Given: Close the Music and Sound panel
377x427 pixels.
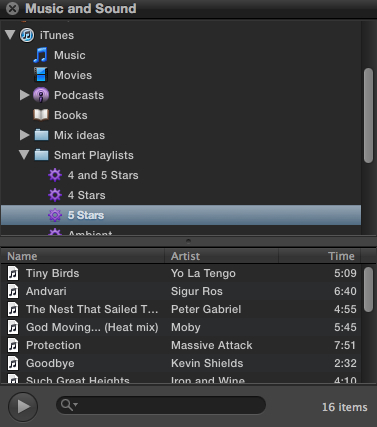Looking at the screenshot, I should coord(12,8).
